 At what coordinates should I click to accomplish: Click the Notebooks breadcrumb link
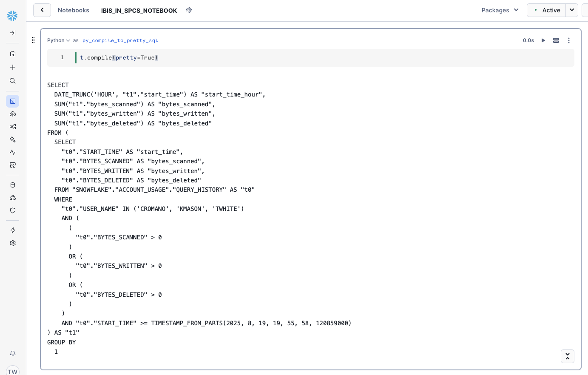tap(74, 10)
